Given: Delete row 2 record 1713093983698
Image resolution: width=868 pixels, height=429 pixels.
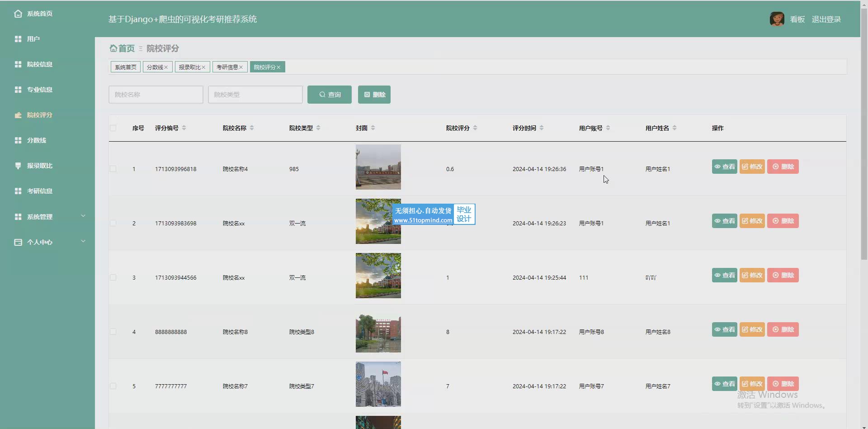Looking at the screenshot, I should click(783, 221).
